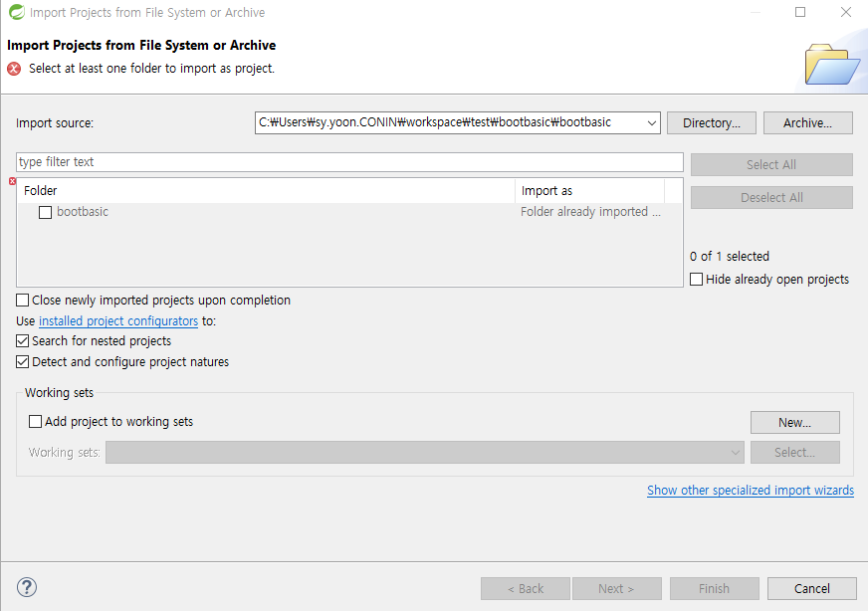The height and width of the screenshot is (611, 868).
Task: Click the Select... working sets button
Action: point(795,452)
